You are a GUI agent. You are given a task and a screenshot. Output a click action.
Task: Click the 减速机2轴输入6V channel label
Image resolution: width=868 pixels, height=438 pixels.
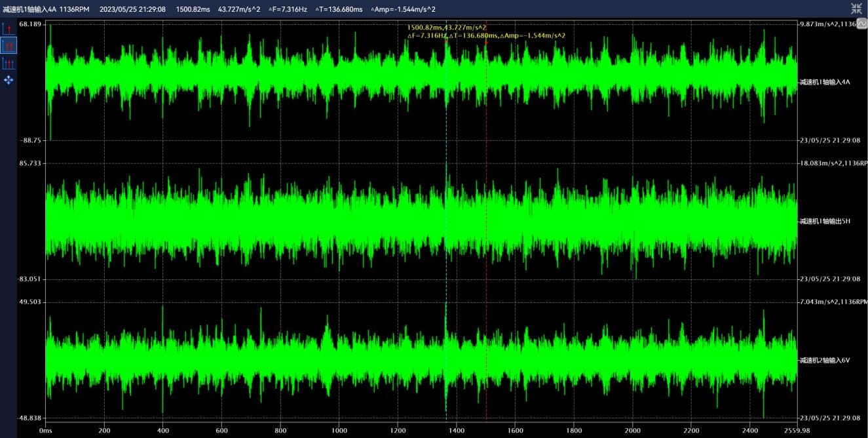pos(824,360)
